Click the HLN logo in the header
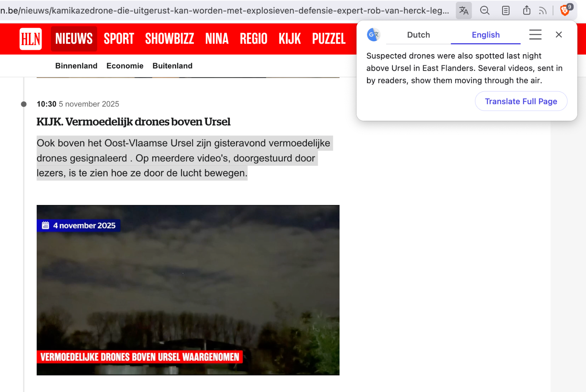This screenshot has width=586, height=392. click(30, 39)
